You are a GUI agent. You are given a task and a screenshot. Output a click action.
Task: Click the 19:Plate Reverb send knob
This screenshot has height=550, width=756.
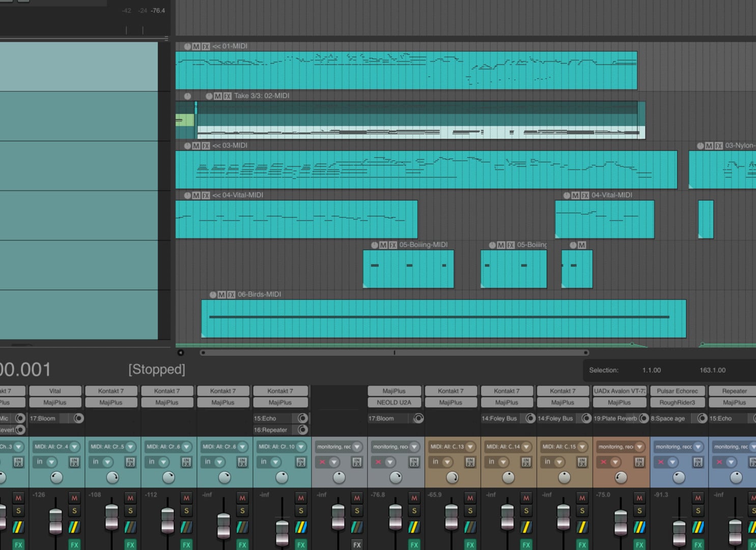[643, 418]
